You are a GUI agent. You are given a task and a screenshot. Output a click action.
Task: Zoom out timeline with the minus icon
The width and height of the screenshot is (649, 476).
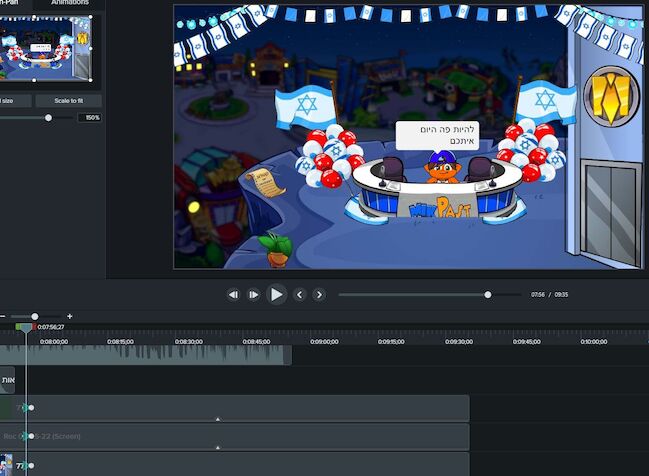coord(3,316)
